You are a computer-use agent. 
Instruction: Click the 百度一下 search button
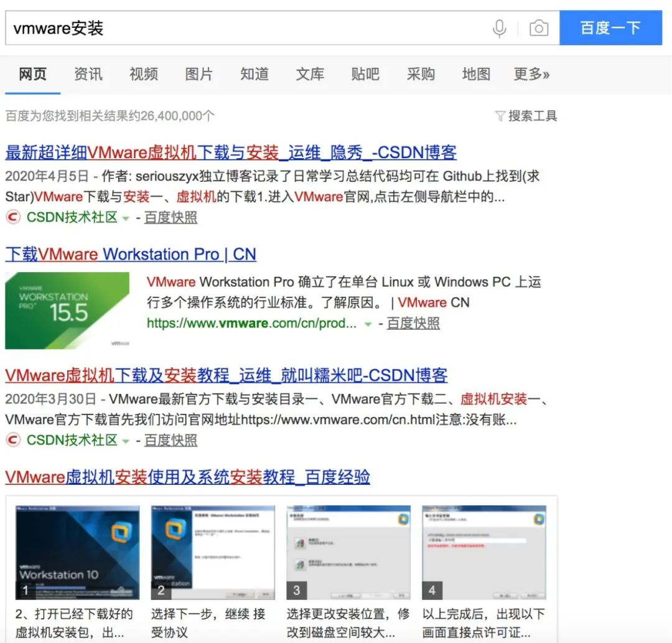pos(611,28)
